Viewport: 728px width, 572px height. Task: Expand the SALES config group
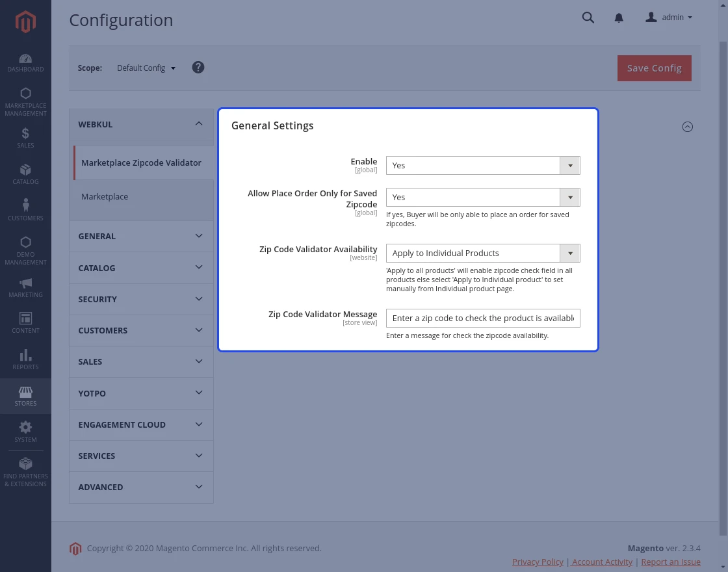[141, 361]
